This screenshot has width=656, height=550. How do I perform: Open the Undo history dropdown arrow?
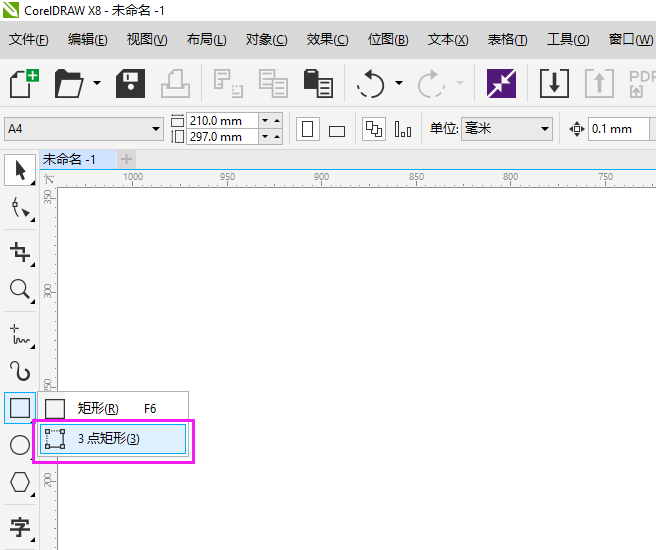pos(399,83)
